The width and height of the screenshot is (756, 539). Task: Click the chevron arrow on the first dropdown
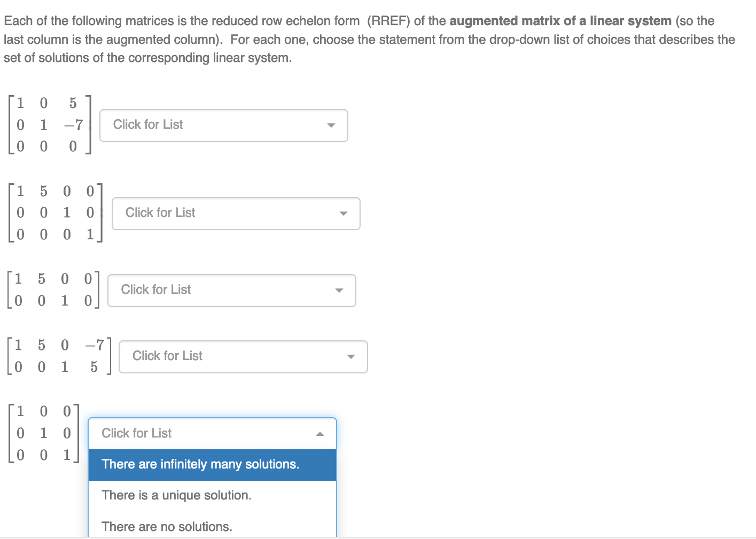coord(331,126)
